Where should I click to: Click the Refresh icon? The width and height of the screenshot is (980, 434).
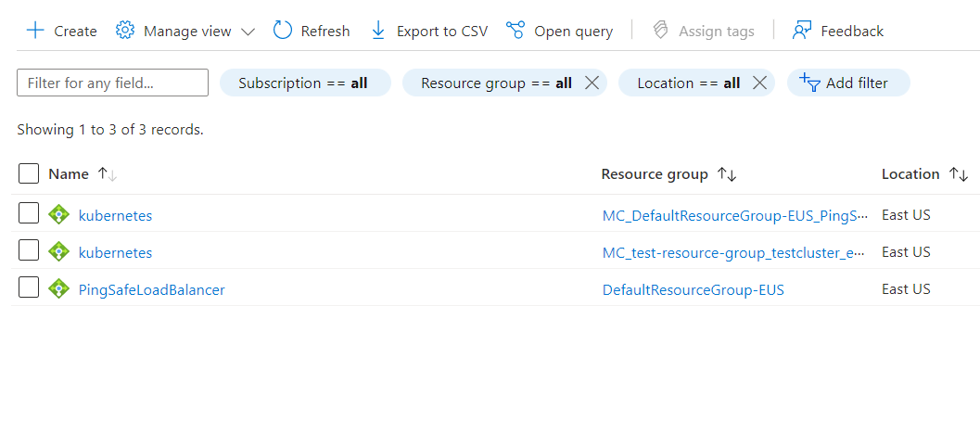pyautogui.click(x=283, y=31)
